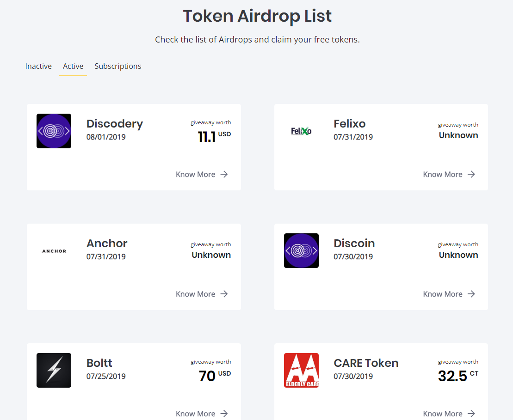Open the Discoin purple logo icon
Screen dimensions: 513x420
pos(301,251)
